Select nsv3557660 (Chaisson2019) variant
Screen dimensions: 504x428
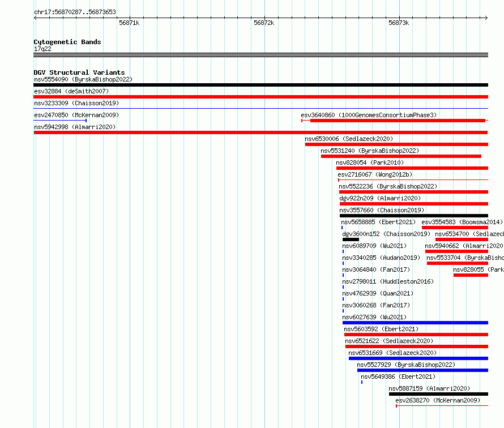[382, 210]
